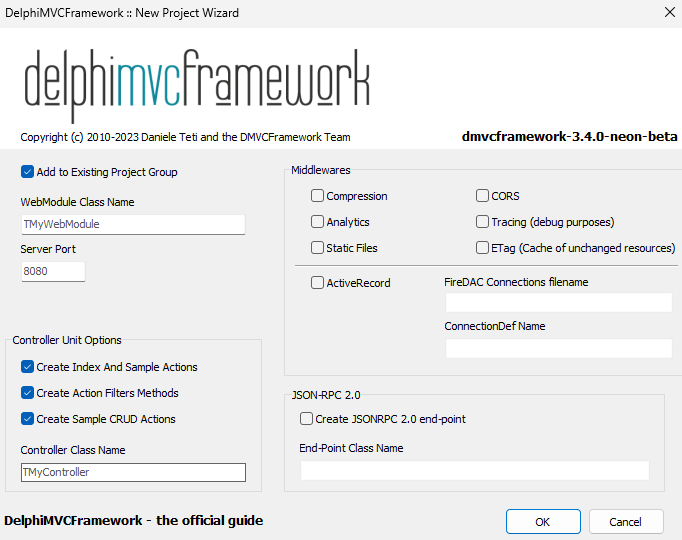Viewport: 682px width, 540px height.
Task: Focus the Server Port field
Action: (x=53, y=271)
